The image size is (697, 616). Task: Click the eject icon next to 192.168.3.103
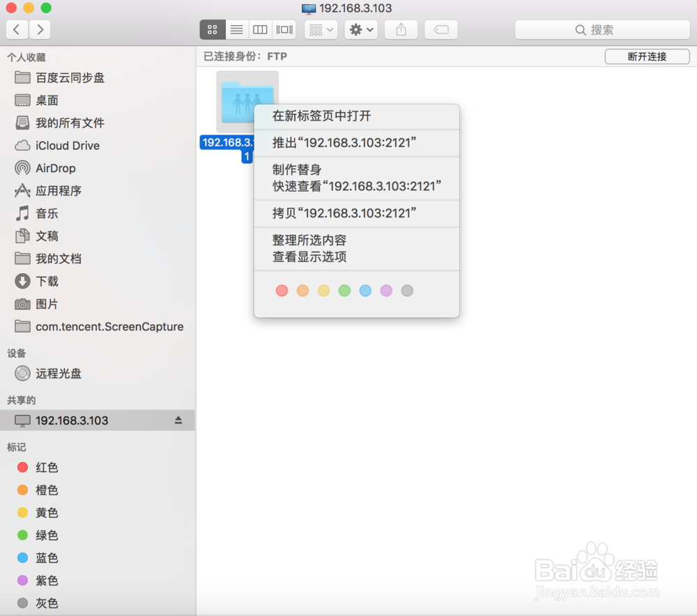(x=178, y=420)
